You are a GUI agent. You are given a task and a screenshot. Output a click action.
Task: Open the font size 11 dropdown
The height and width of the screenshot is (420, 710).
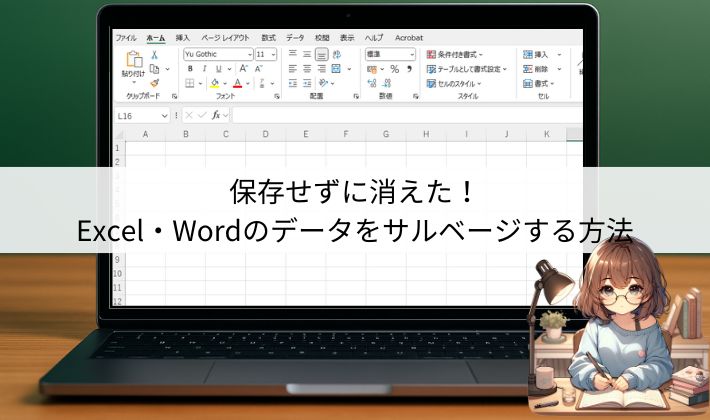(x=273, y=55)
